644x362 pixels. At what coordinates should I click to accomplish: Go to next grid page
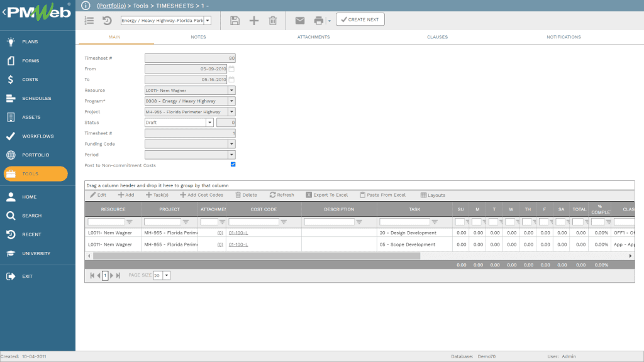click(x=111, y=275)
